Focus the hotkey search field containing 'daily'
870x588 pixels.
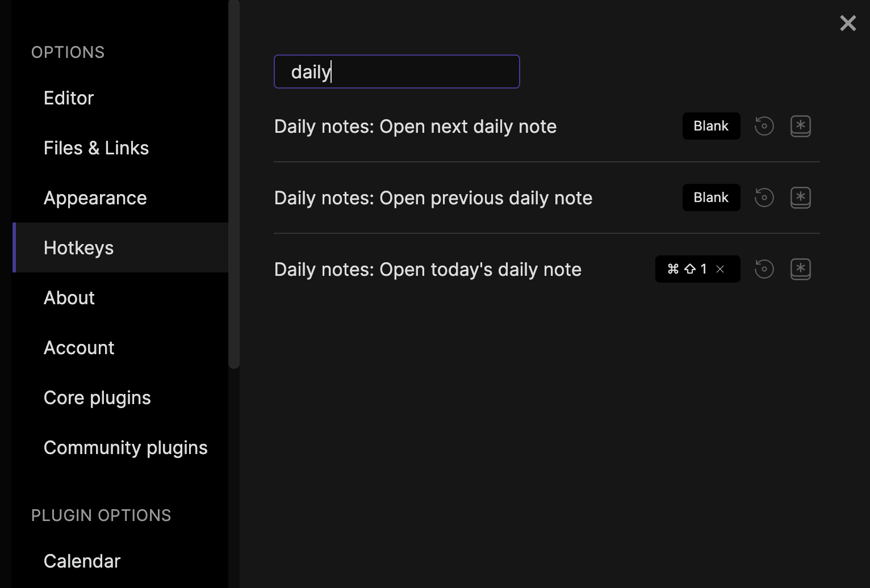[x=396, y=72]
